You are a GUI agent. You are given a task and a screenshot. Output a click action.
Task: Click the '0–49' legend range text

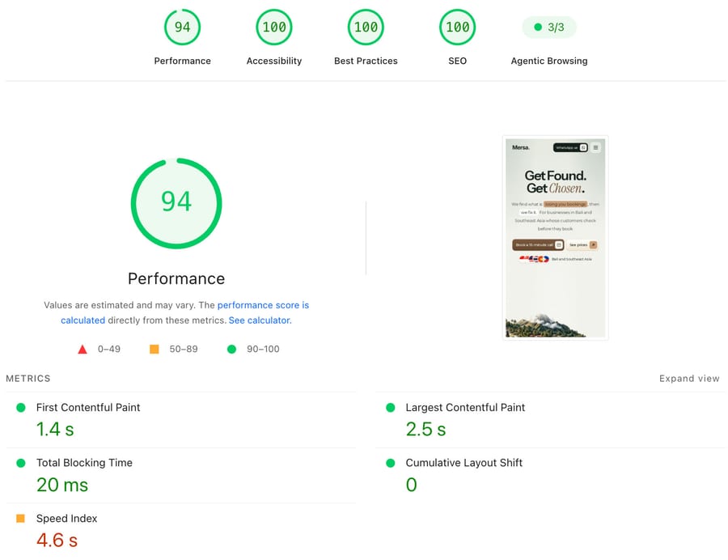(109, 349)
